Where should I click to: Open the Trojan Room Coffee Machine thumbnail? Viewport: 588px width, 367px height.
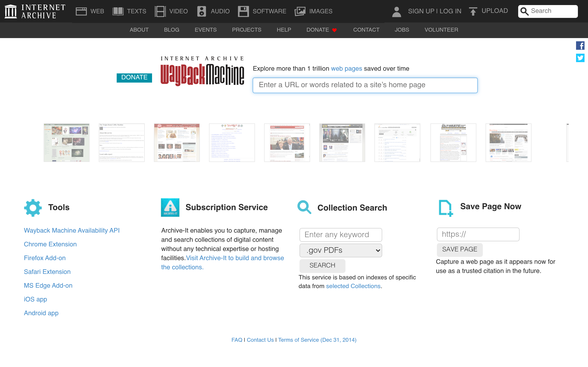pyautogui.click(x=122, y=142)
